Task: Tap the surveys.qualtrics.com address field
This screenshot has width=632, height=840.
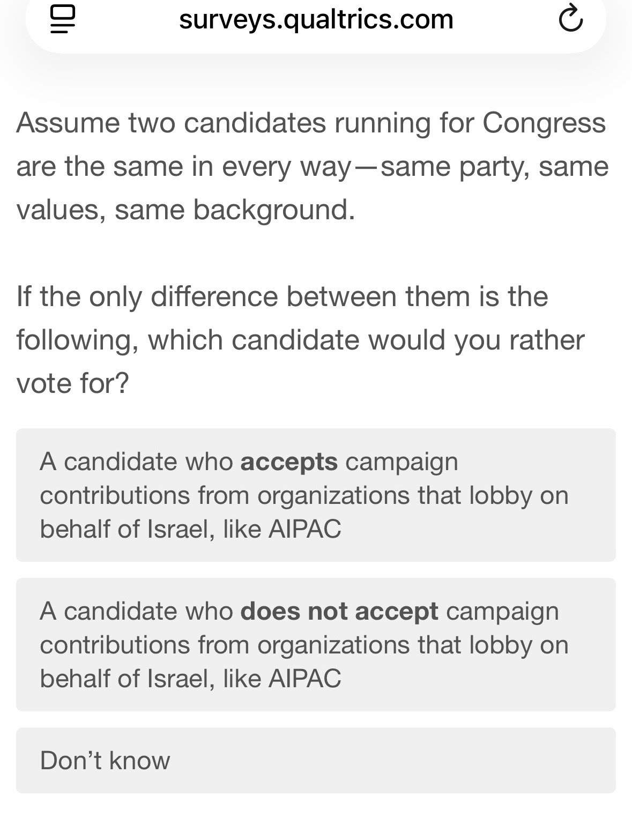Action: tap(316, 20)
